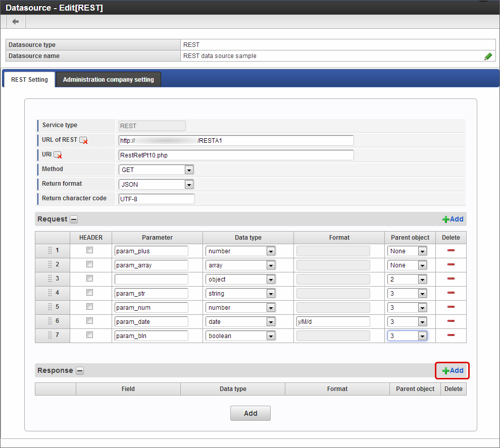Click the param_plus parameter field
This screenshot has height=448, width=500.
pos(152,251)
